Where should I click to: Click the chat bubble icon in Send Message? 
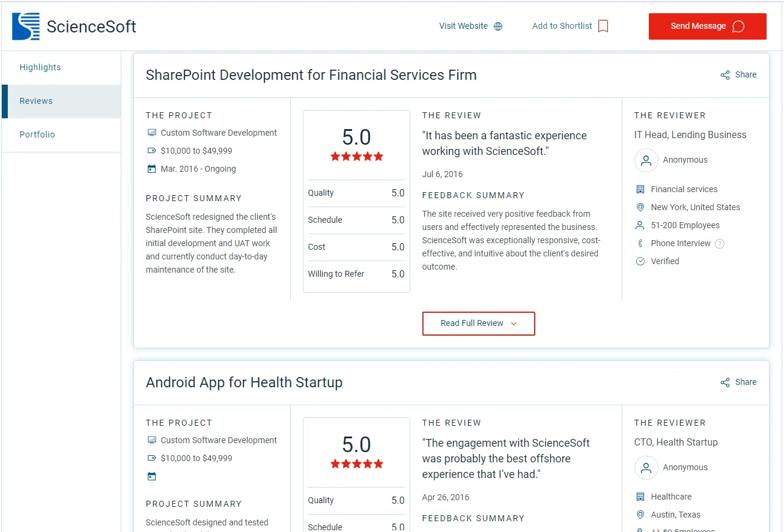739,26
